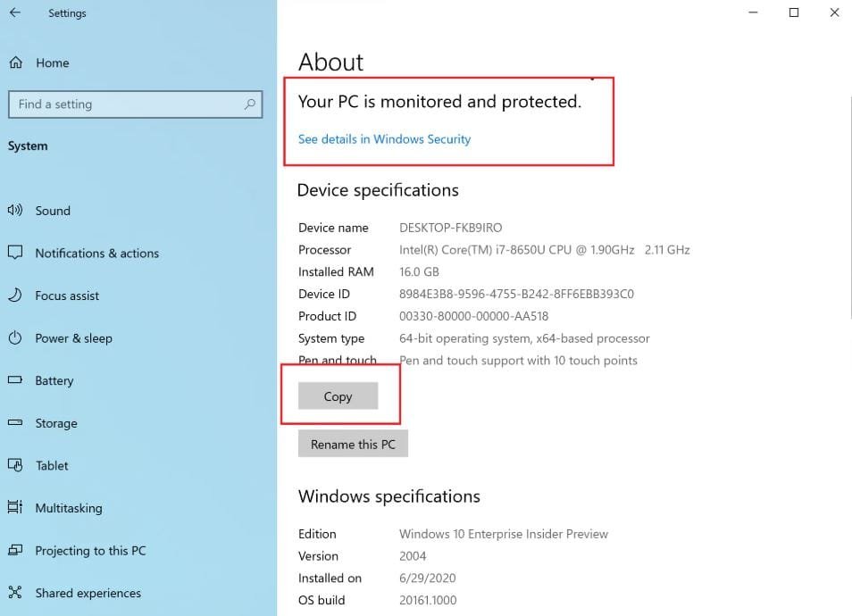Click the Home icon in sidebar
This screenshot has width=852, height=616.
15,62
